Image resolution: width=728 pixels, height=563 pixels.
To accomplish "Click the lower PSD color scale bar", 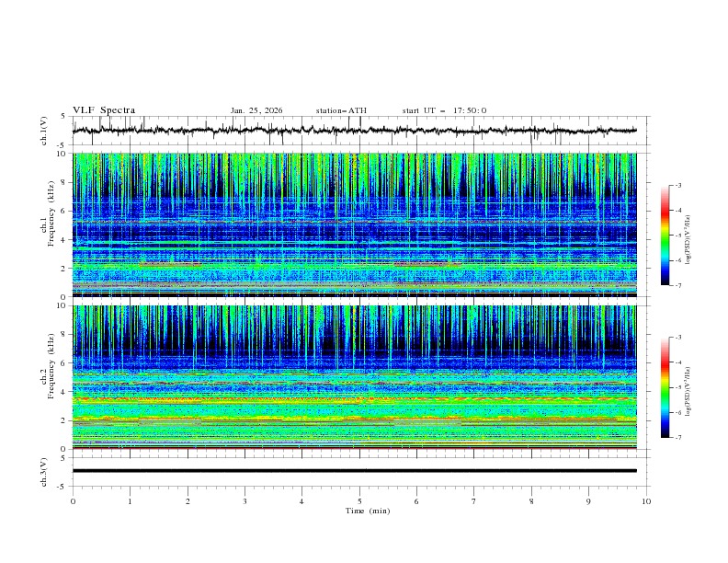I will pyautogui.click(x=665, y=387).
